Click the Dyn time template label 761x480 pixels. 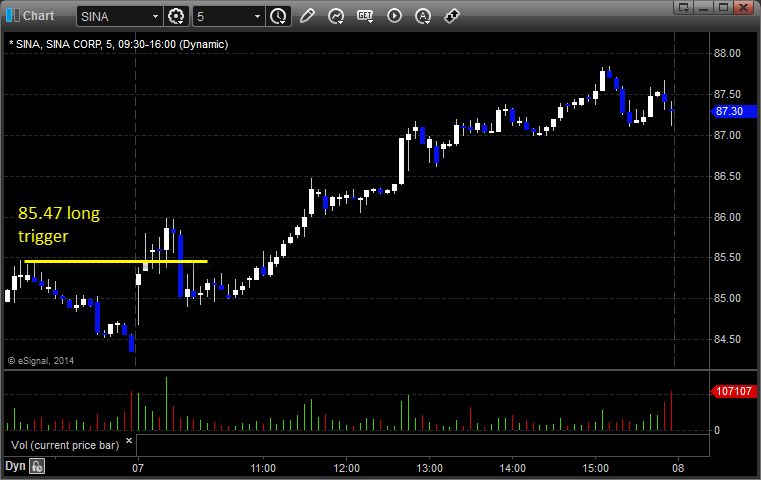tap(15, 466)
